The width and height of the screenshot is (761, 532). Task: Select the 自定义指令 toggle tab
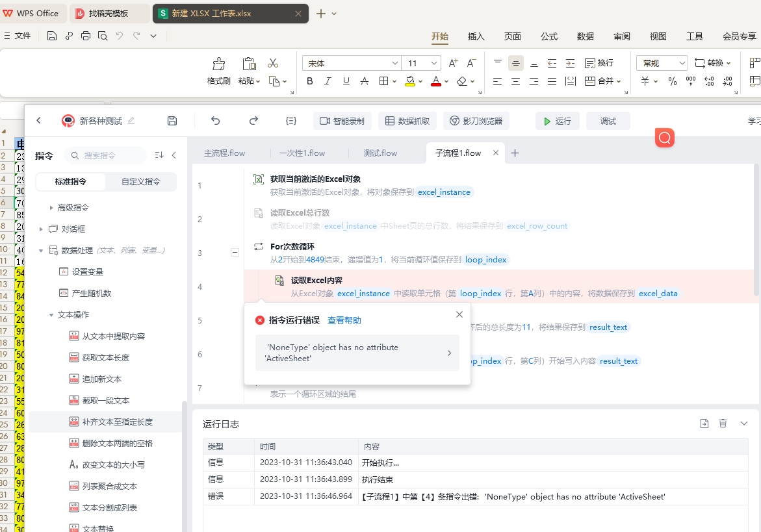click(x=141, y=181)
